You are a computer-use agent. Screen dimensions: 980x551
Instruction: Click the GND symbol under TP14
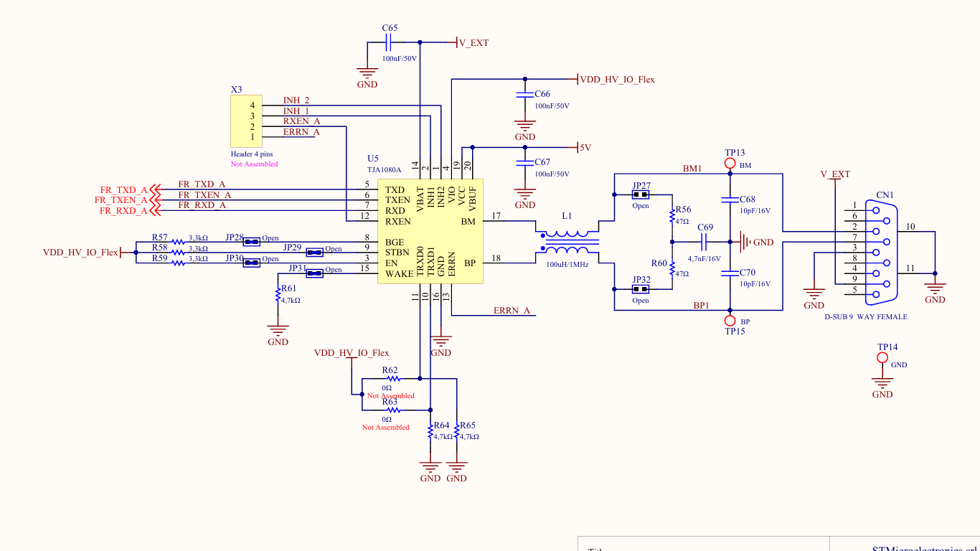pyautogui.click(x=882, y=387)
